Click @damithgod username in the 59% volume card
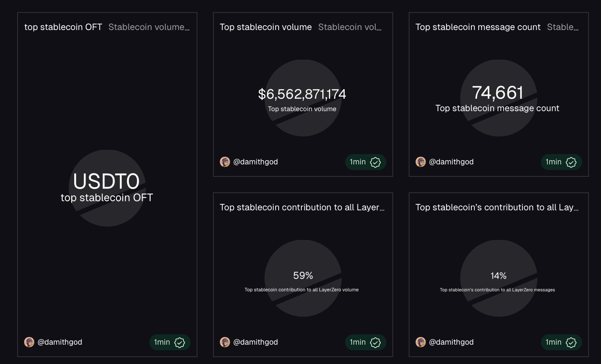The image size is (601, 364). 255,342
